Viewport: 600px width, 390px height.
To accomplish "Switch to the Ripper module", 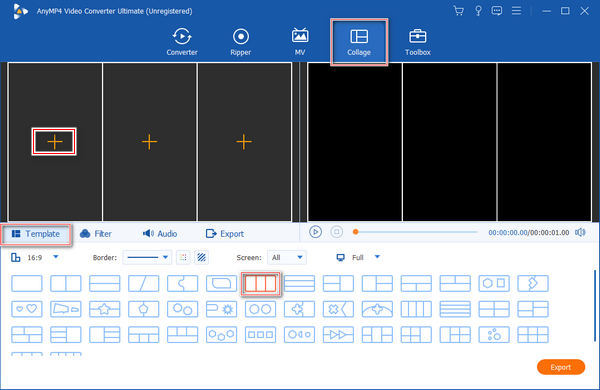I will coord(241,41).
